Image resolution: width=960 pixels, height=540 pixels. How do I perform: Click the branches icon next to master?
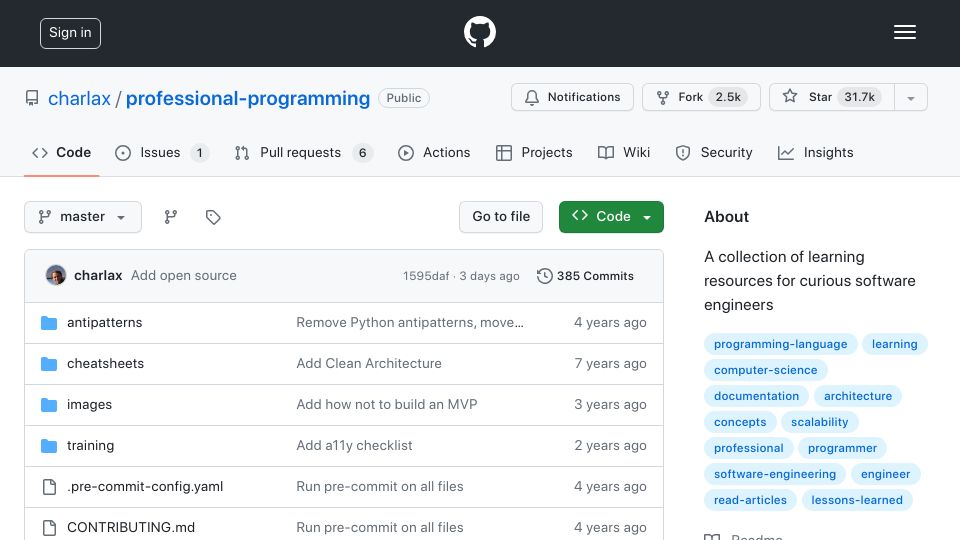[171, 217]
